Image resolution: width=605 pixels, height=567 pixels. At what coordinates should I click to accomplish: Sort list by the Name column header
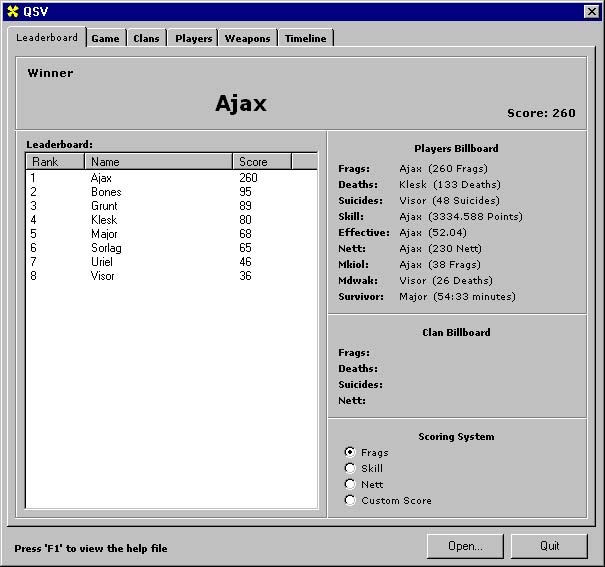pyautogui.click(x=158, y=161)
